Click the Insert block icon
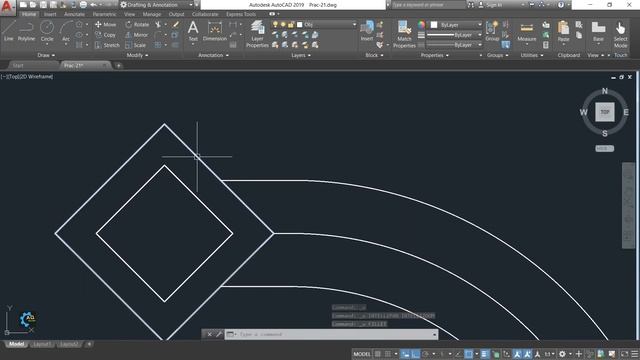 [367, 31]
